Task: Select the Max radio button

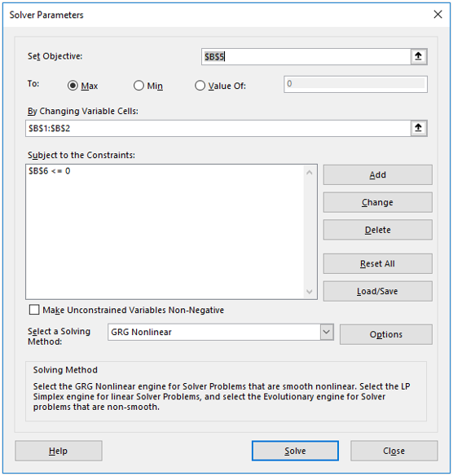Action: [x=73, y=86]
